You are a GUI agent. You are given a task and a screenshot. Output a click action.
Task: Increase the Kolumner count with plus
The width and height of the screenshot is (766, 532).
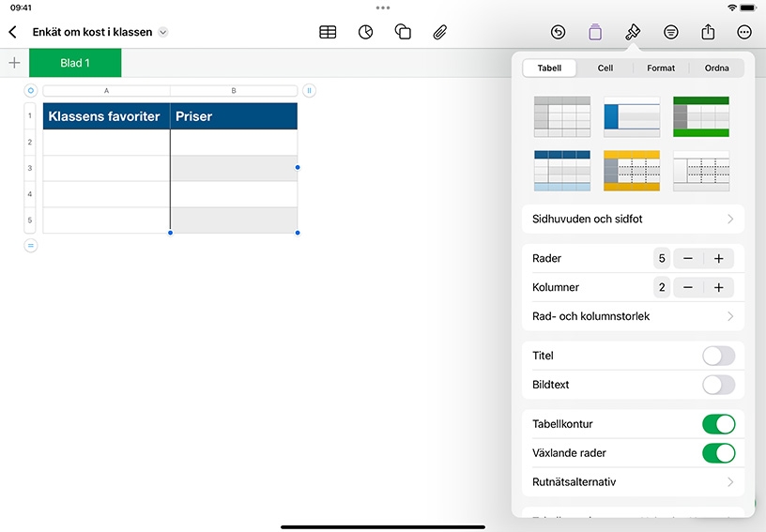pos(719,287)
